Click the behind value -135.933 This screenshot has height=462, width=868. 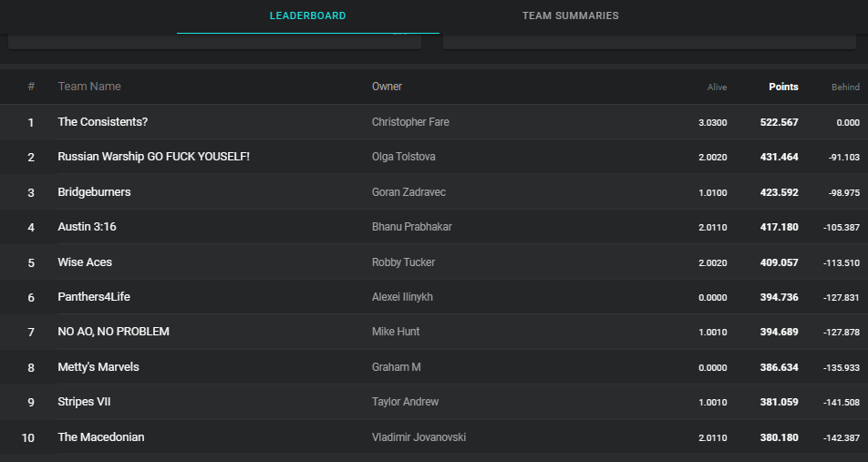[842, 368]
